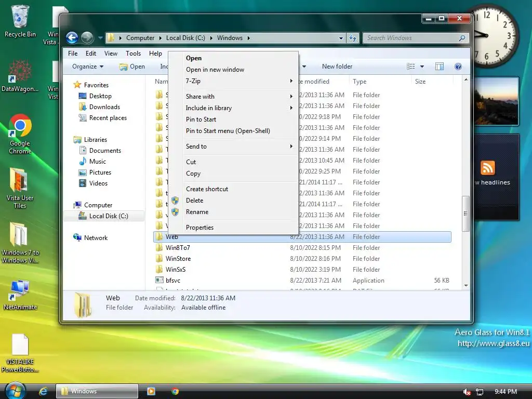Sort by the Type column header
Viewport: 532px width, 399px height.
[x=380, y=82]
